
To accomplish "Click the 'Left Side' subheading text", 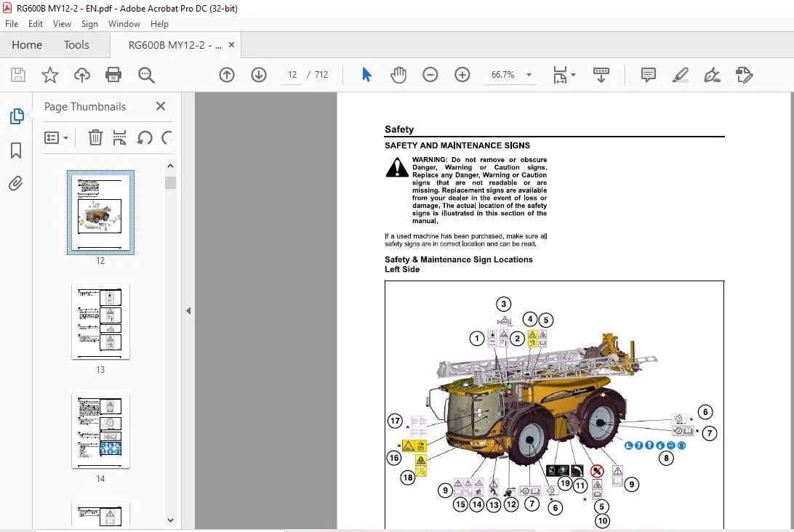I will coord(402,270).
